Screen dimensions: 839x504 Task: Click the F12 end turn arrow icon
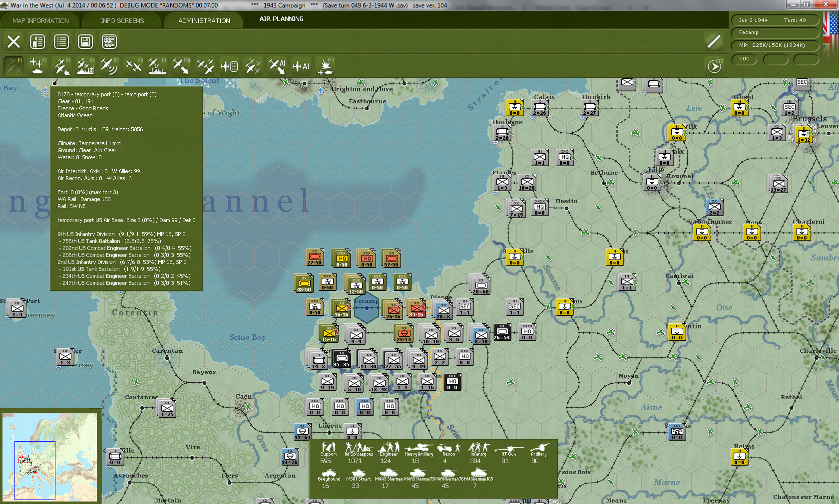(715, 66)
